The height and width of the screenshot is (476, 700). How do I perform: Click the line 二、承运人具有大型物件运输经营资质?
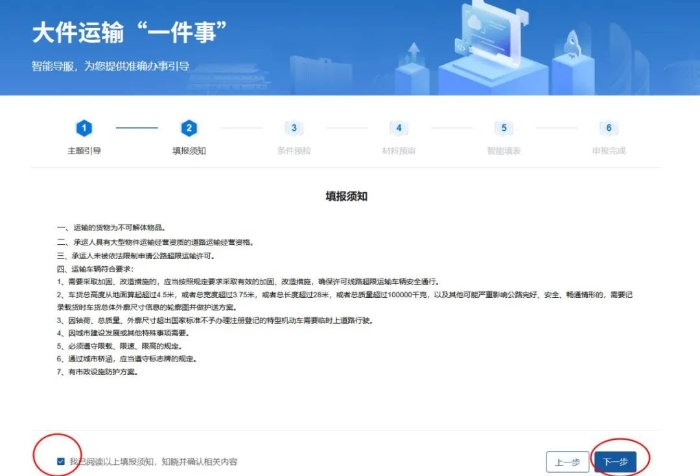tap(156, 242)
